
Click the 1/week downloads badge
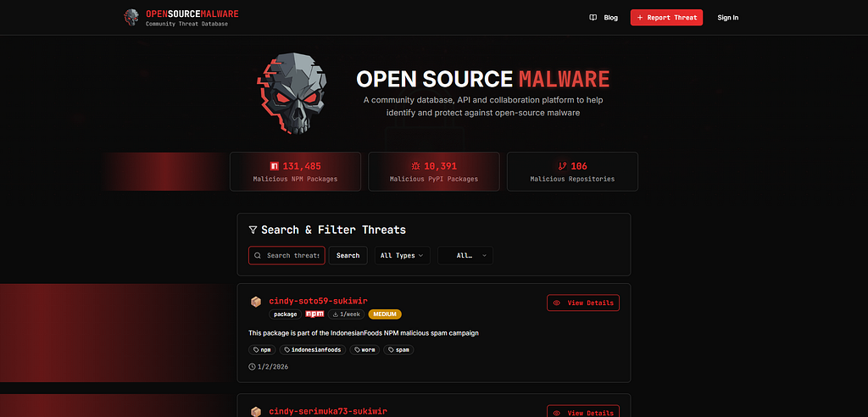(346, 314)
